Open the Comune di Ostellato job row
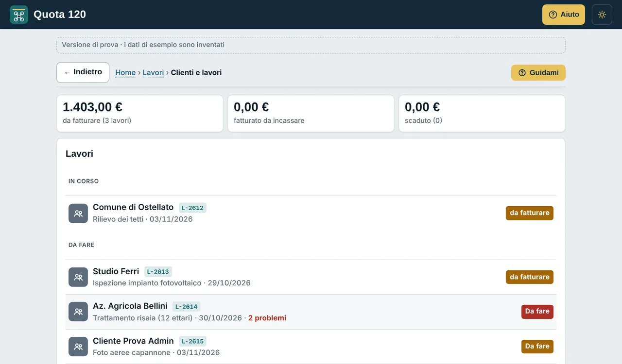The image size is (622, 364). point(311,213)
